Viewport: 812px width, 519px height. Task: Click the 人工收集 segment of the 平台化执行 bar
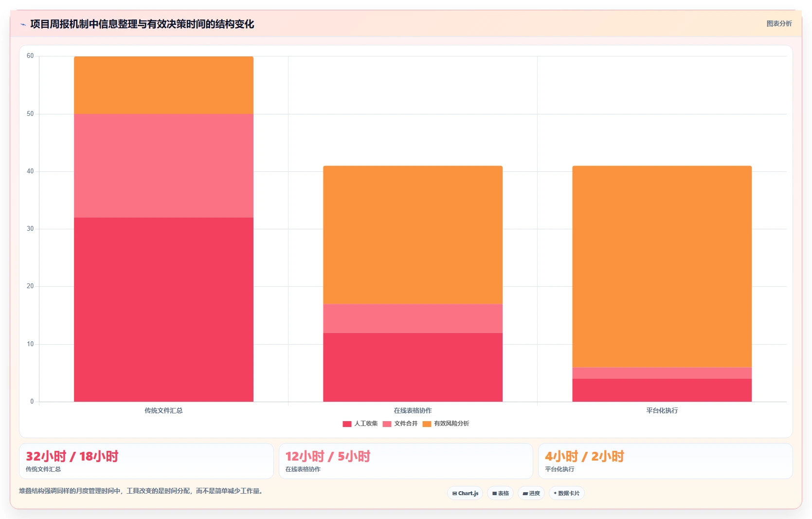662,390
